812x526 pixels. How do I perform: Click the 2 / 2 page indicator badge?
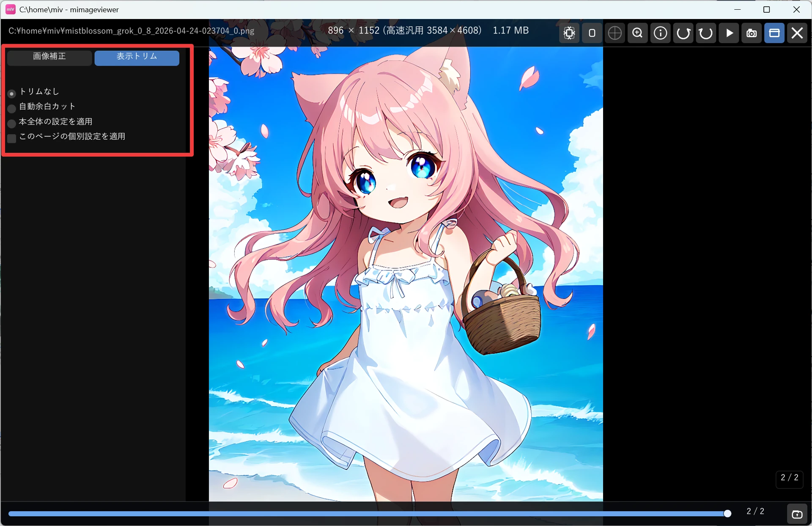pos(790,478)
